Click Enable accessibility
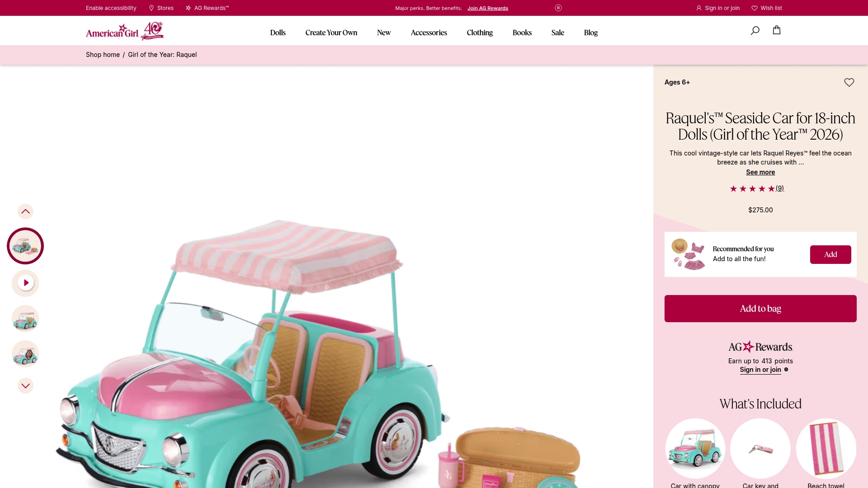The width and height of the screenshot is (868, 488). click(111, 8)
